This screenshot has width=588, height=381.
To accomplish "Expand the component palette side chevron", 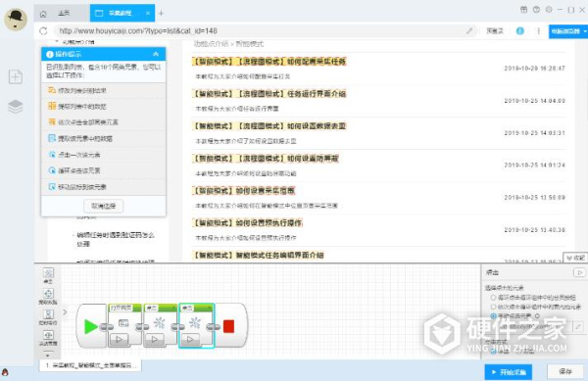I will click(65, 311).
